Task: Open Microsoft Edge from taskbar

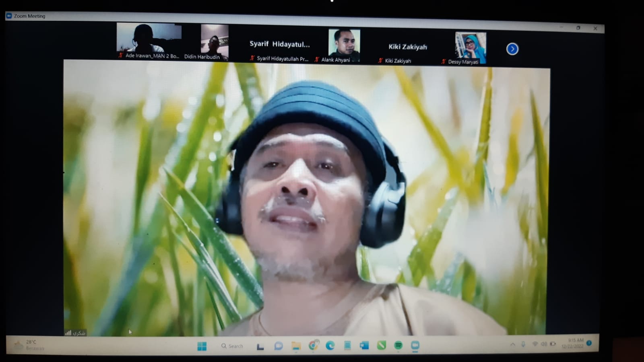Action: (x=330, y=346)
